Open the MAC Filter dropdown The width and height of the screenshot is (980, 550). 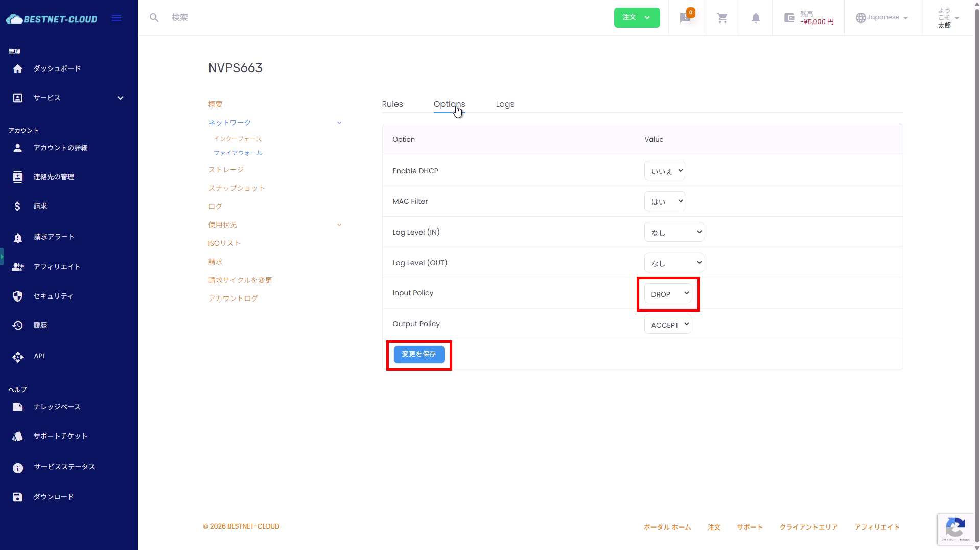[664, 201]
